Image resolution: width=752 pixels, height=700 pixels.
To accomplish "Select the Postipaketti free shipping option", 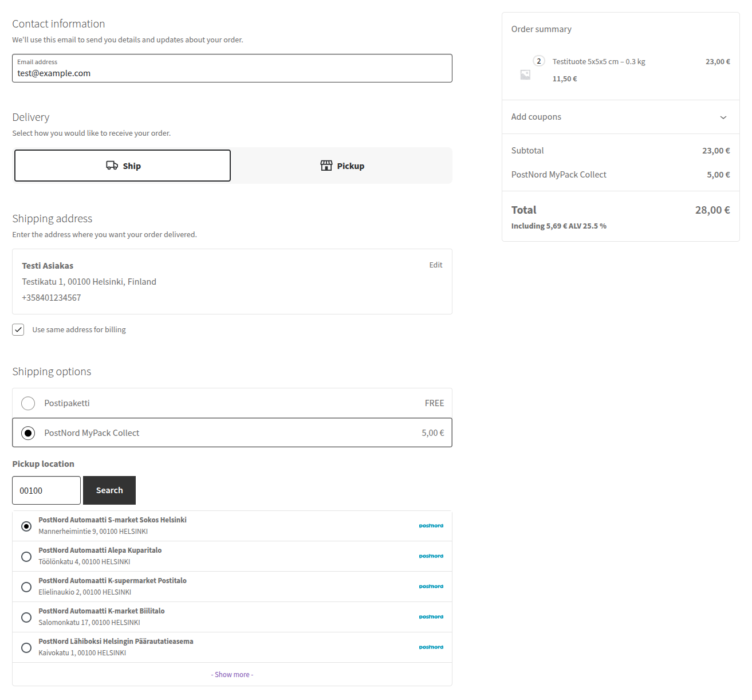I will tap(28, 403).
